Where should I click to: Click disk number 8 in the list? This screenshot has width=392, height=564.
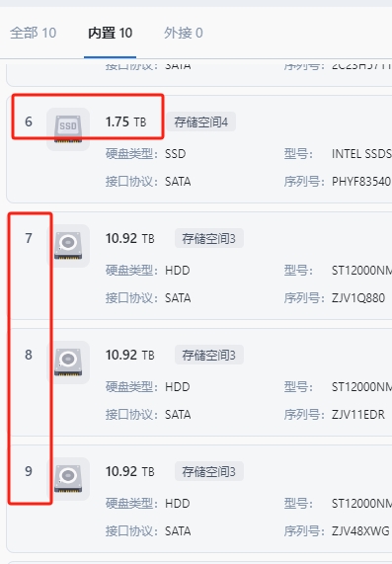tap(29, 355)
